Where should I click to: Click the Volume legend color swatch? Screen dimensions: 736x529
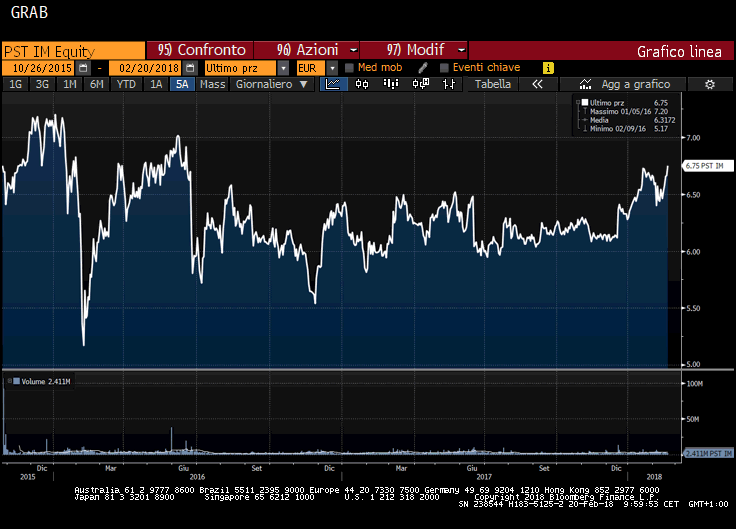[x=9, y=381]
